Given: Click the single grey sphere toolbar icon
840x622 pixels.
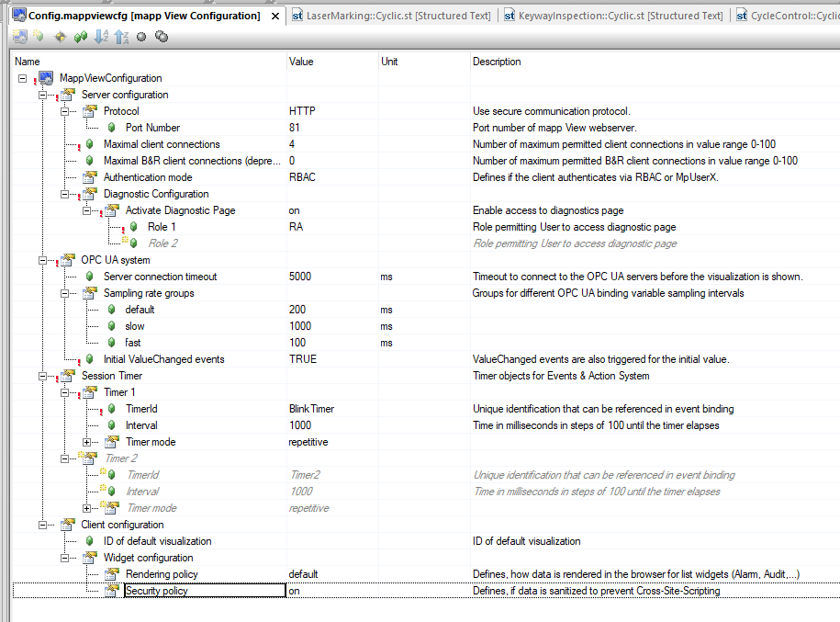Looking at the screenshot, I should pos(141,37).
